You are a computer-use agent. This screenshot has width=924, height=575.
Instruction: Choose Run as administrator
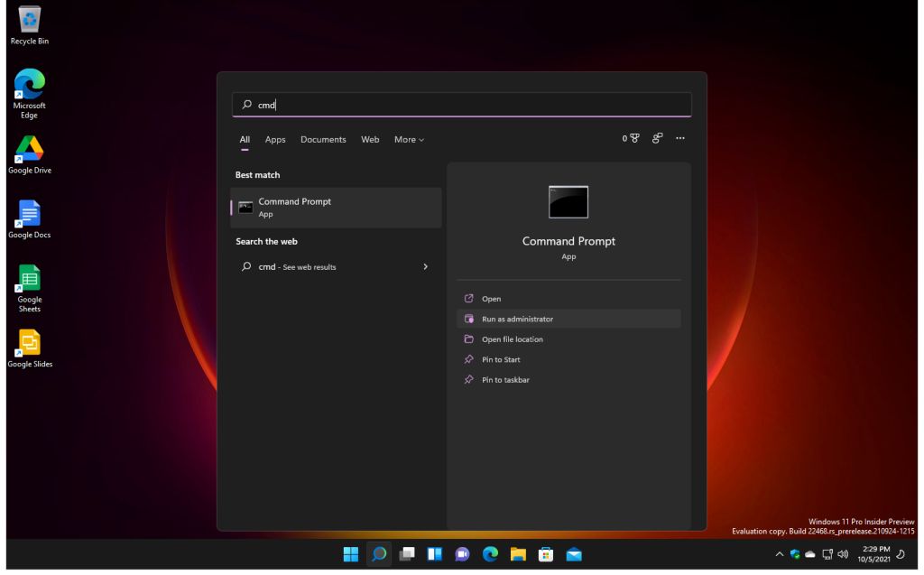pyautogui.click(x=517, y=319)
